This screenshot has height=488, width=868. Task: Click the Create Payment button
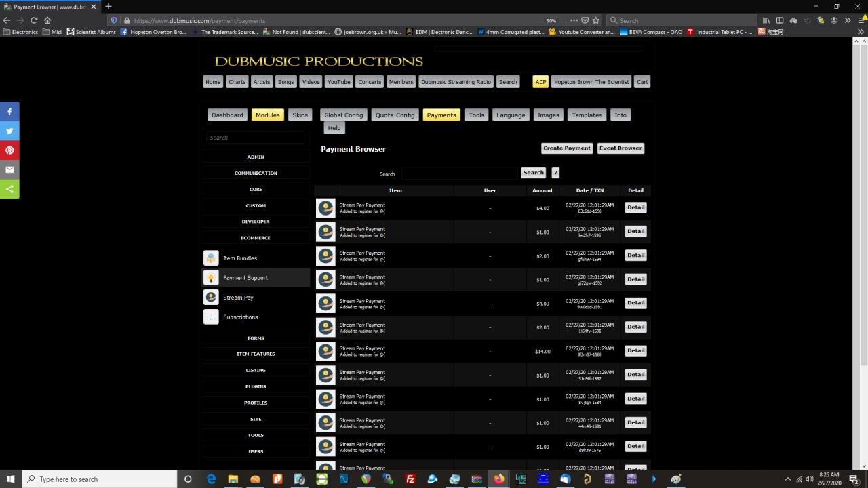(x=566, y=148)
